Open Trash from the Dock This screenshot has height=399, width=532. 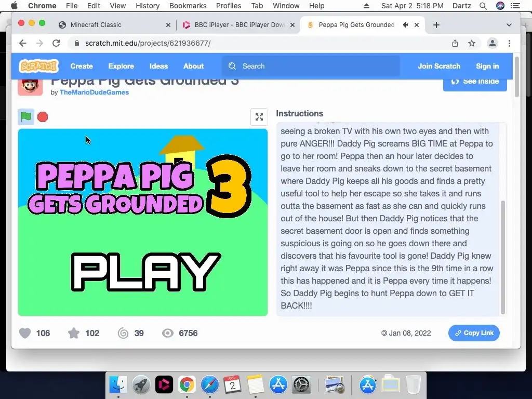coord(413,385)
